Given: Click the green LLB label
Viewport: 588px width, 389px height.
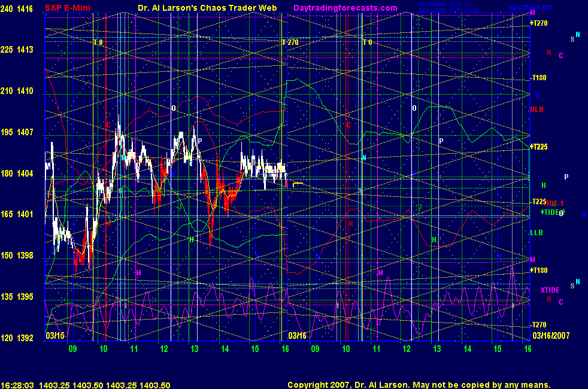Looking at the screenshot, I should coord(537,233).
